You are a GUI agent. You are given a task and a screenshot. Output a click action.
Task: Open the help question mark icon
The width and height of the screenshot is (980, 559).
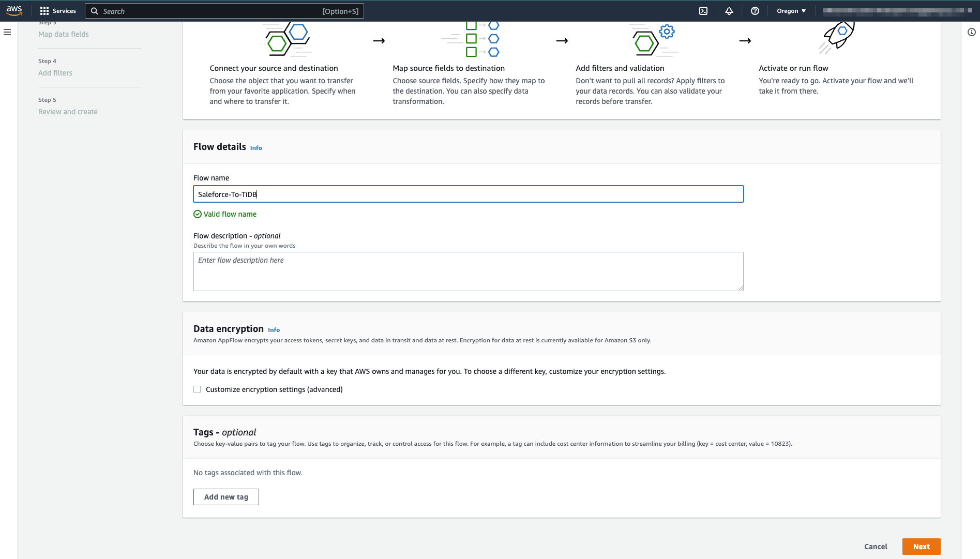(755, 11)
